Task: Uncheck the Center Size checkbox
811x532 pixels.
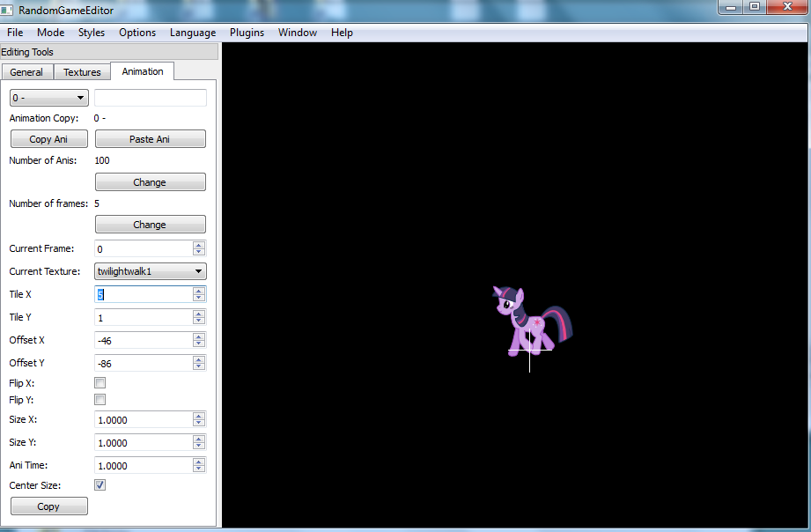Action: point(100,485)
